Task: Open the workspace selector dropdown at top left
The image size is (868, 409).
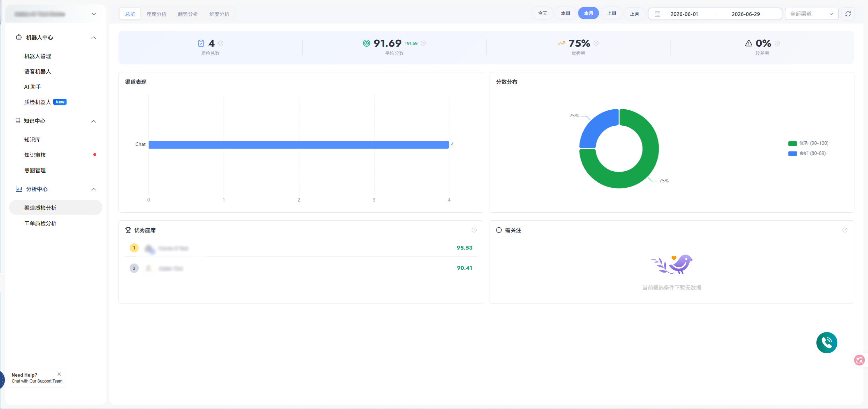Action: coord(56,14)
